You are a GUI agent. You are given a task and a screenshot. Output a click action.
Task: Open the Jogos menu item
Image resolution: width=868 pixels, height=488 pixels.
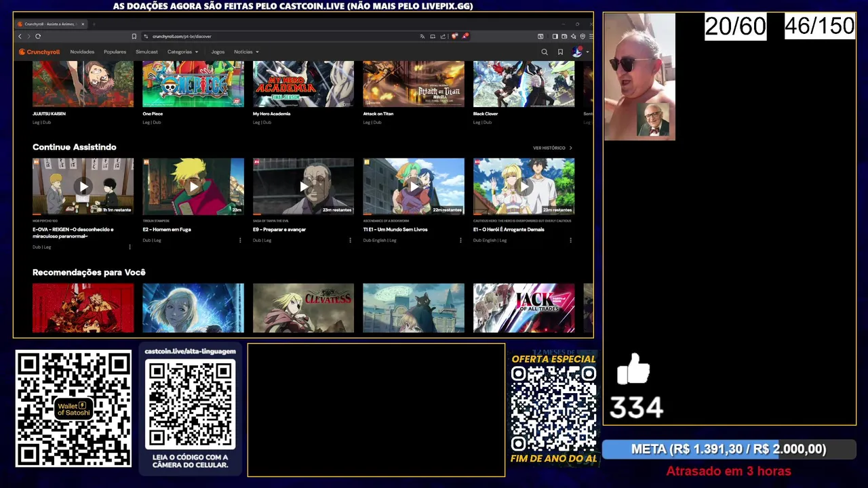pyautogui.click(x=218, y=52)
